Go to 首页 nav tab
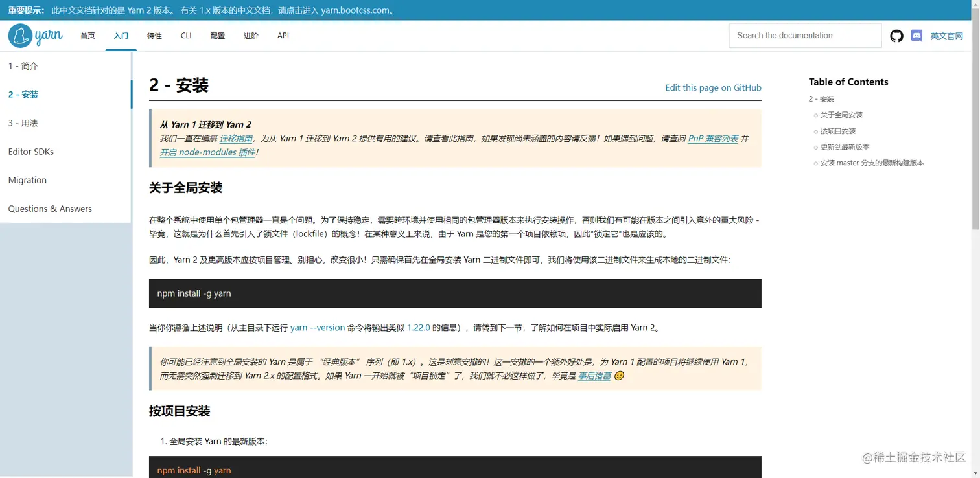Screen dimensions: 980x478 point(87,36)
